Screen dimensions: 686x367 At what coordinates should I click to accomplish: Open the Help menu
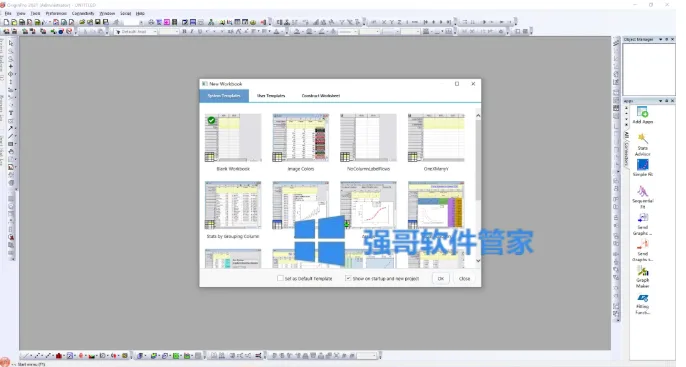pos(140,14)
